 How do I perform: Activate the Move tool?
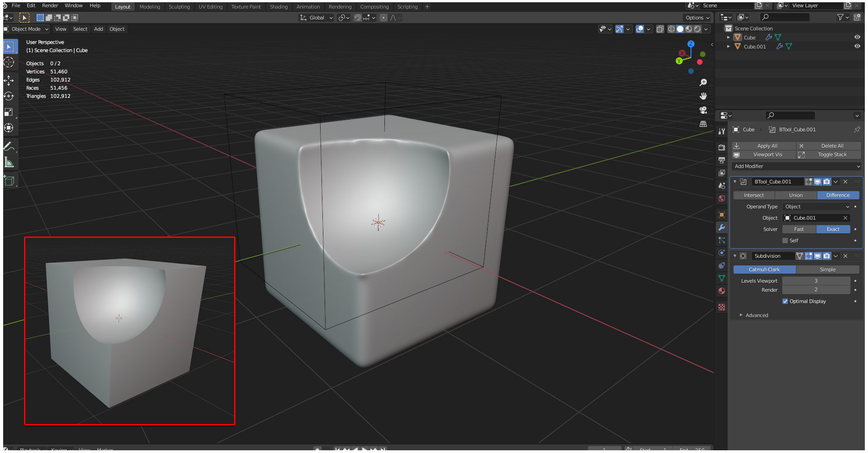[x=9, y=81]
